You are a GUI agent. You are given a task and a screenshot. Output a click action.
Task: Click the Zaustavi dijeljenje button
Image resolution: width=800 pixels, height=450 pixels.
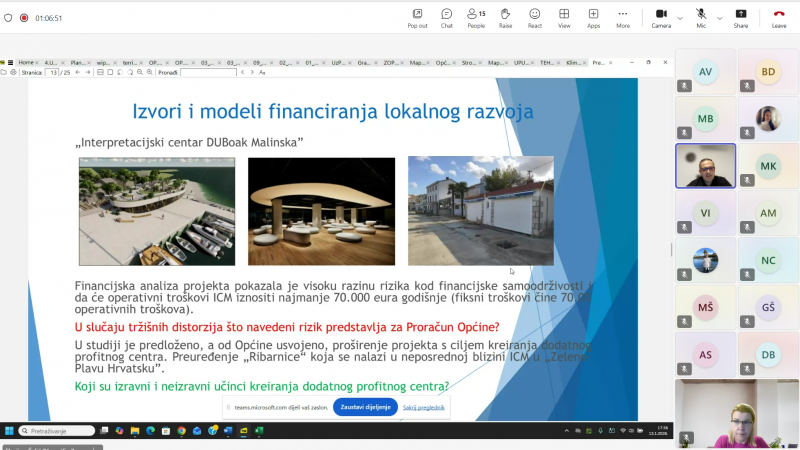pos(364,407)
